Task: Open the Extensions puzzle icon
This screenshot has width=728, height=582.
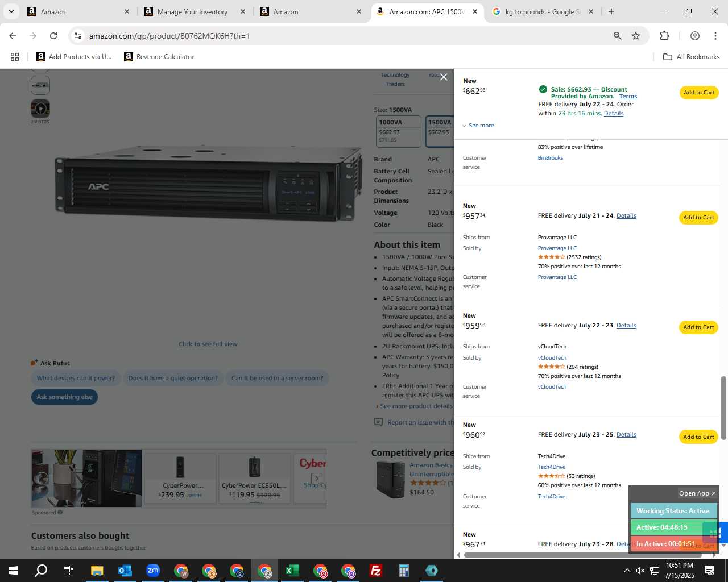Action: pos(664,36)
